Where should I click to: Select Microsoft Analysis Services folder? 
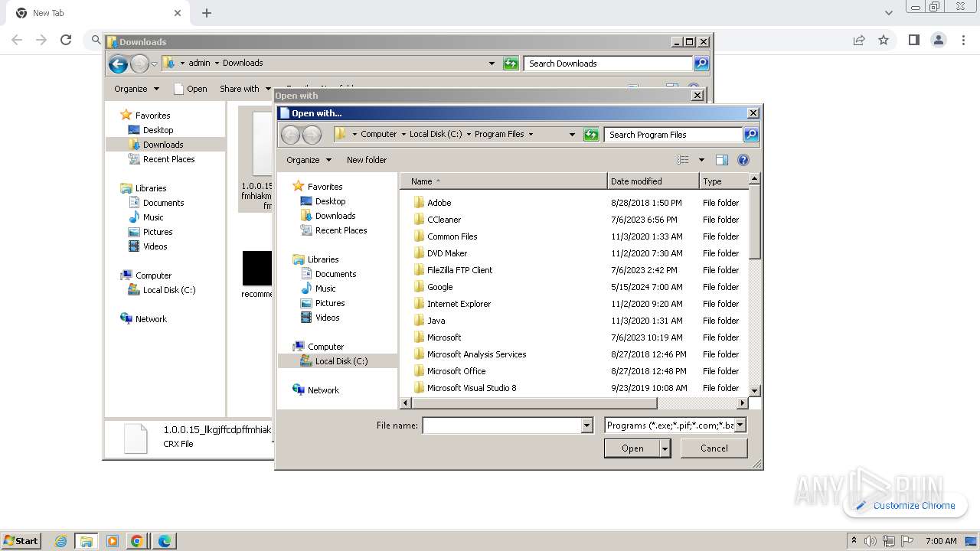point(476,354)
